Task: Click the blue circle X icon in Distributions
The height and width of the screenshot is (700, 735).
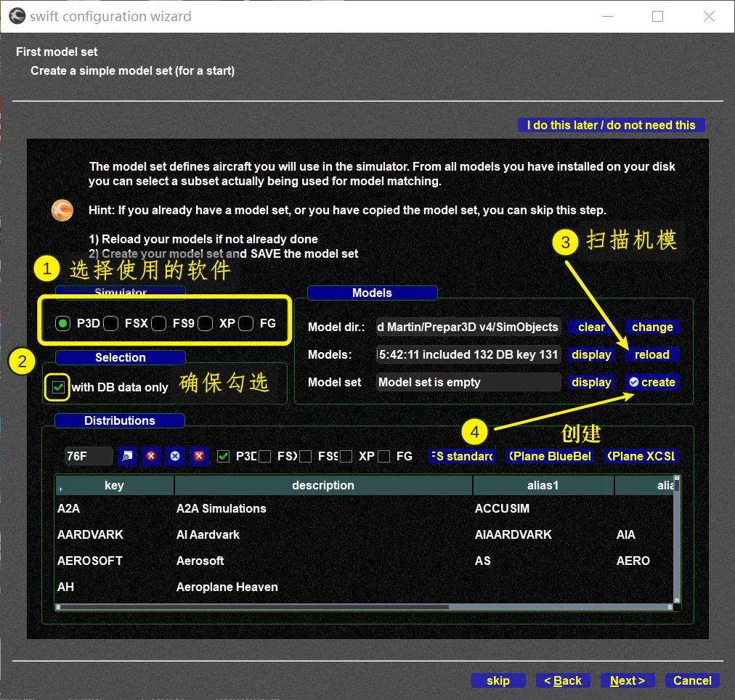Action: pos(175,456)
